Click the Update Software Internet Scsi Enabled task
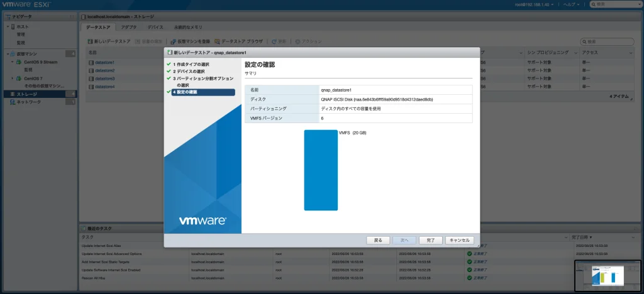This screenshot has width=644, height=294. point(111,269)
